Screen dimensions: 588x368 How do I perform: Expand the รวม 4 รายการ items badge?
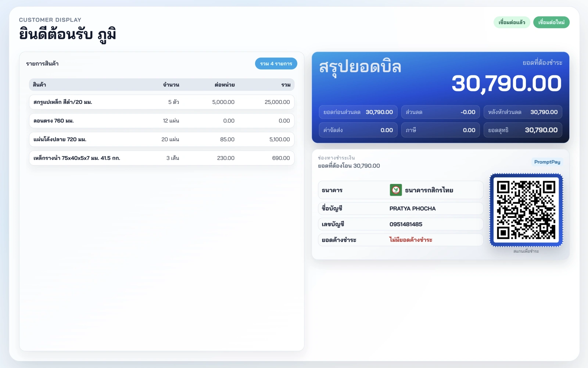coord(276,64)
